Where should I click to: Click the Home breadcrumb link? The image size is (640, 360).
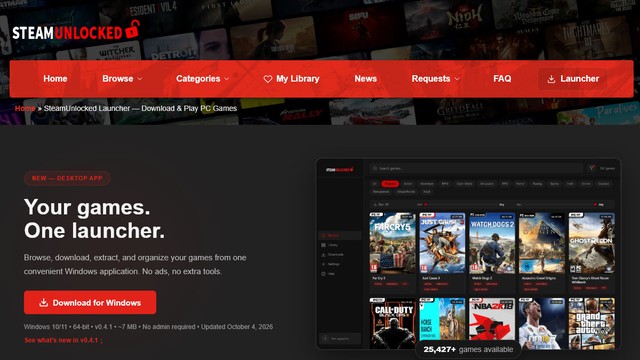click(25, 108)
